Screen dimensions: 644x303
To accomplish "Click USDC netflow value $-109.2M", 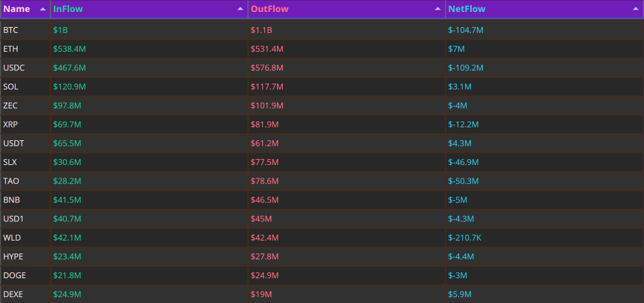I will coord(466,67).
